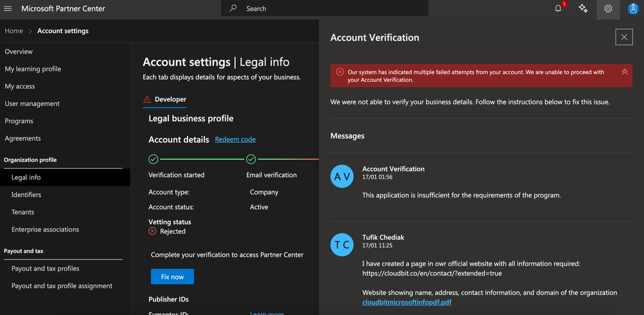This screenshot has width=644, height=315.
Task: Open the Copilot sparkle icon
Action: click(583, 8)
